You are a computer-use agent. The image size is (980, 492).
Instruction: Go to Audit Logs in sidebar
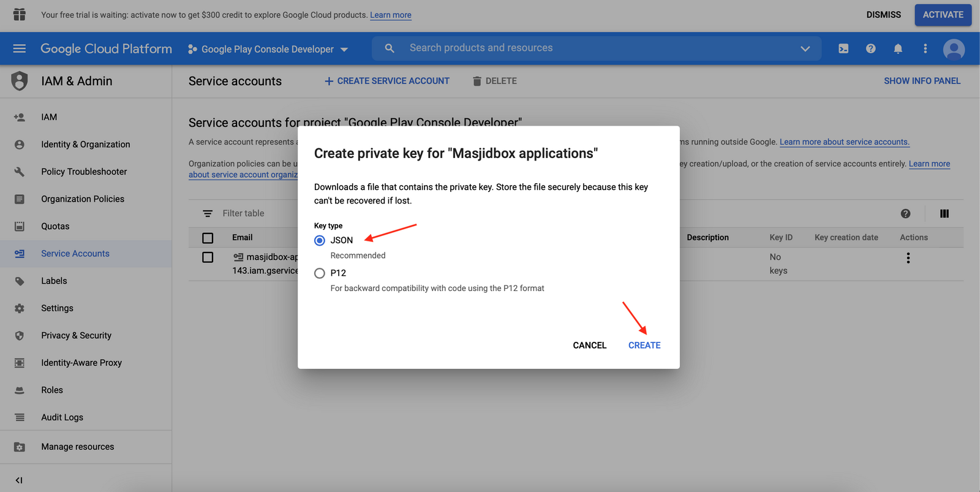pos(62,417)
